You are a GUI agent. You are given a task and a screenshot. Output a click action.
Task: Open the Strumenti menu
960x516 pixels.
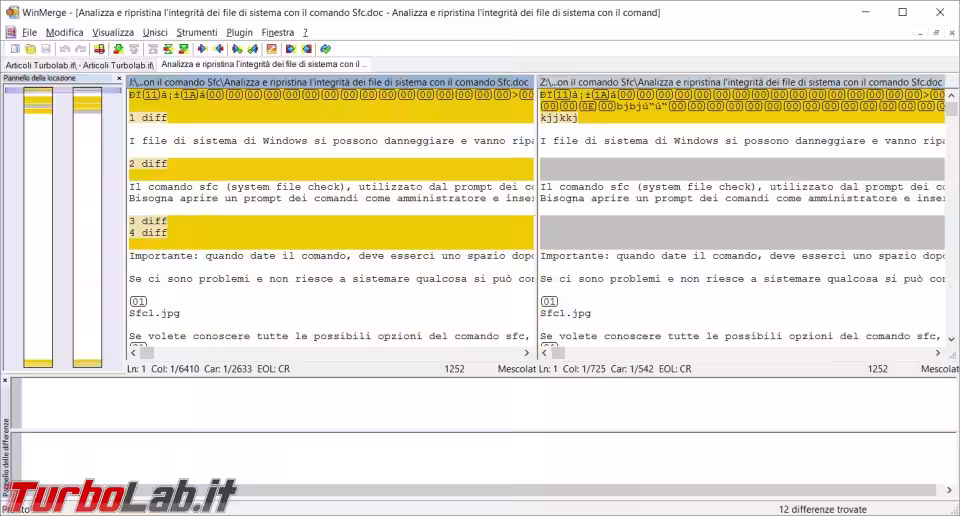(x=196, y=32)
